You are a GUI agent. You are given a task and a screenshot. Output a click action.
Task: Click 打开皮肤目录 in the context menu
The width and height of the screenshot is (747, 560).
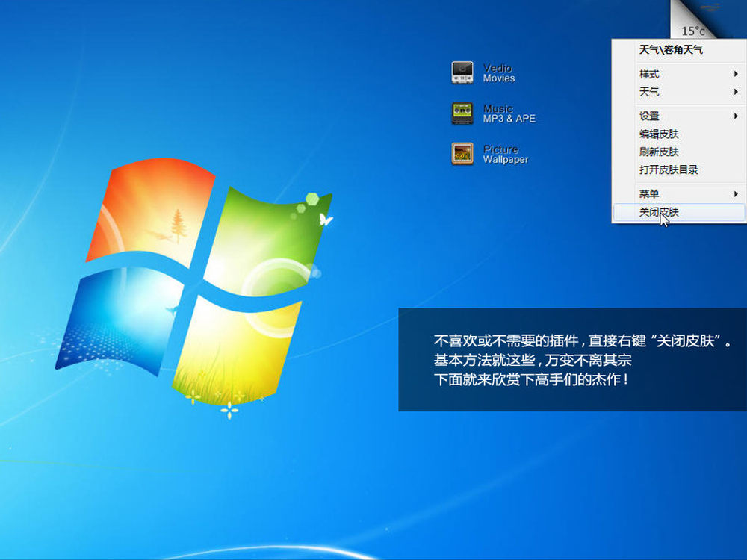tap(669, 170)
